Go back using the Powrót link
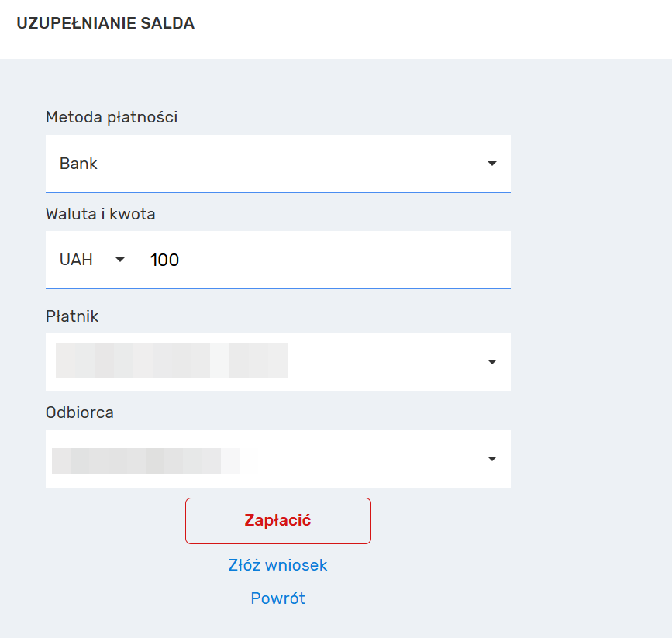 [x=277, y=598]
